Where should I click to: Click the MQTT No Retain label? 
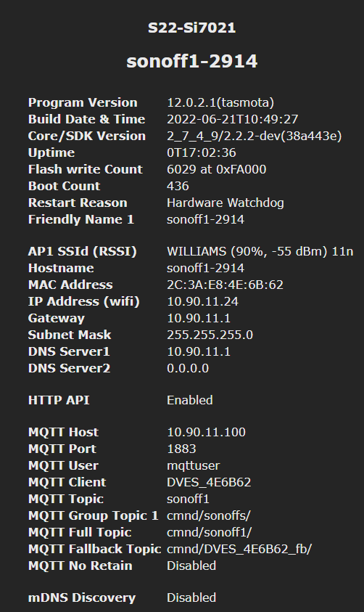coord(80,566)
